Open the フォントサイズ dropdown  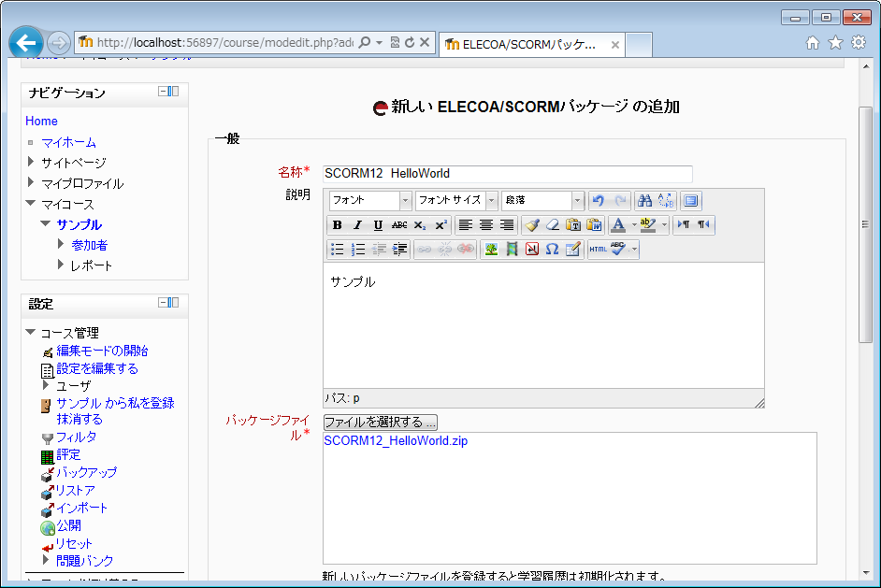(x=456, y=201)
